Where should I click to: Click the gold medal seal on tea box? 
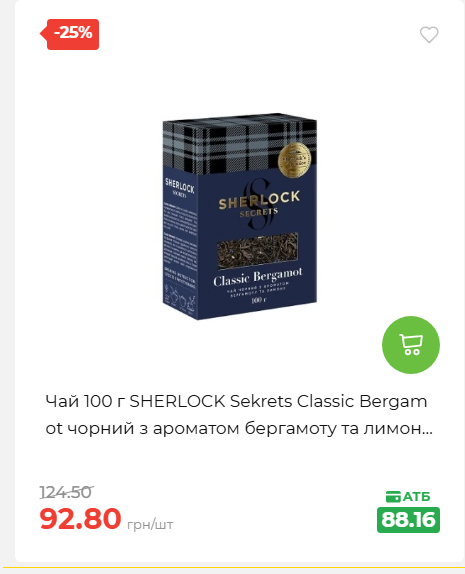[x=294, y=161]
